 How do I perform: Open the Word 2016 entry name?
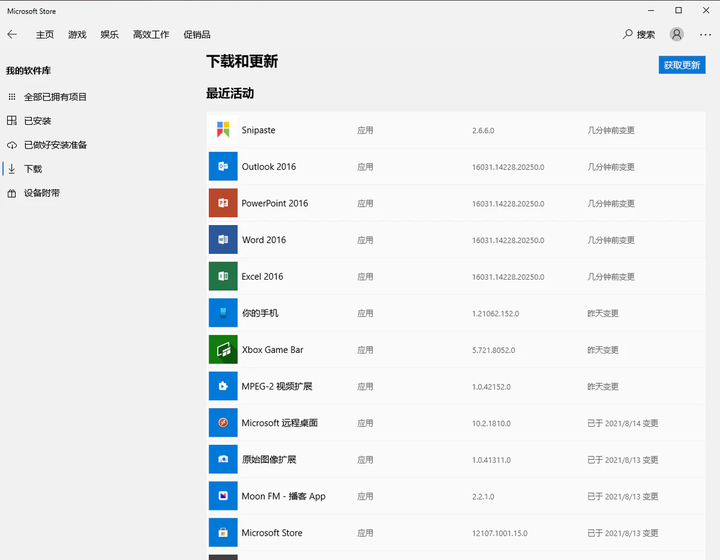264,240
